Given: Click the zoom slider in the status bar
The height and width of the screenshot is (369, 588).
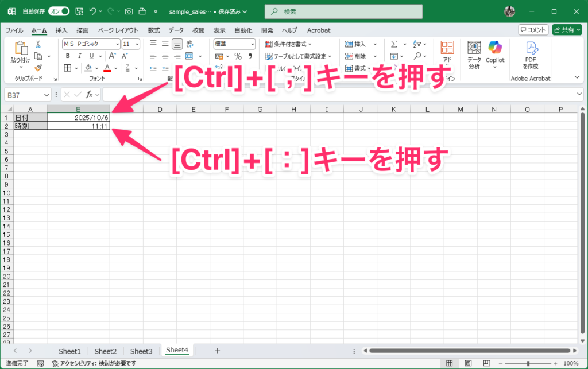Looking at the screenshot, I should click(528, 363).
